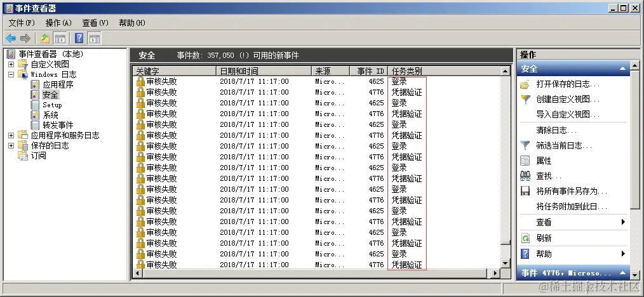Screen dimensions: 644x297
Task: Click the save disk icon for 将所有事件另存为
Action: (x=525, y=191)
